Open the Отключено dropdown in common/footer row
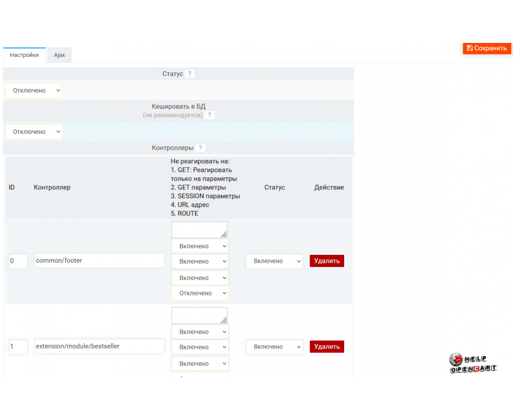This screenshot has width=513, height=420. point(200,294)
